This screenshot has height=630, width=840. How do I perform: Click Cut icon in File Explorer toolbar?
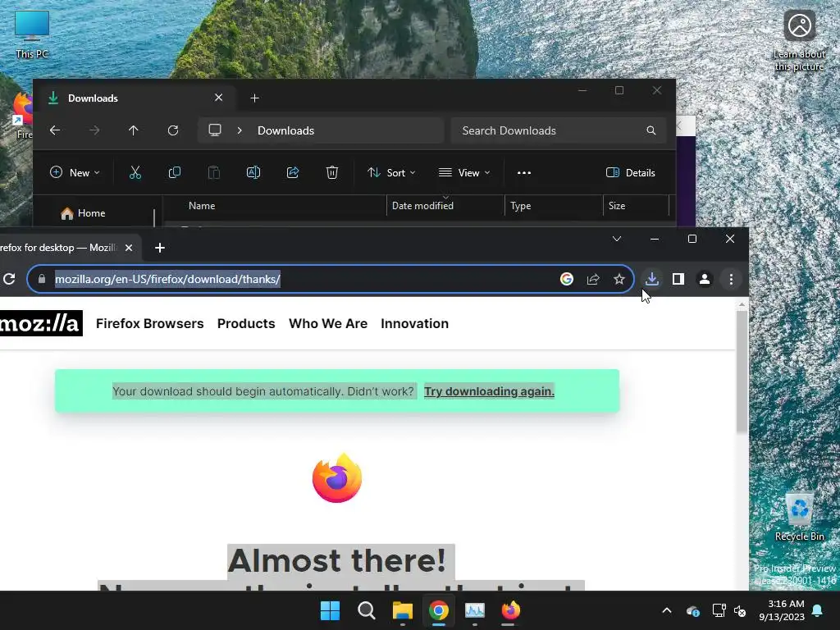[x=135, y=172]
